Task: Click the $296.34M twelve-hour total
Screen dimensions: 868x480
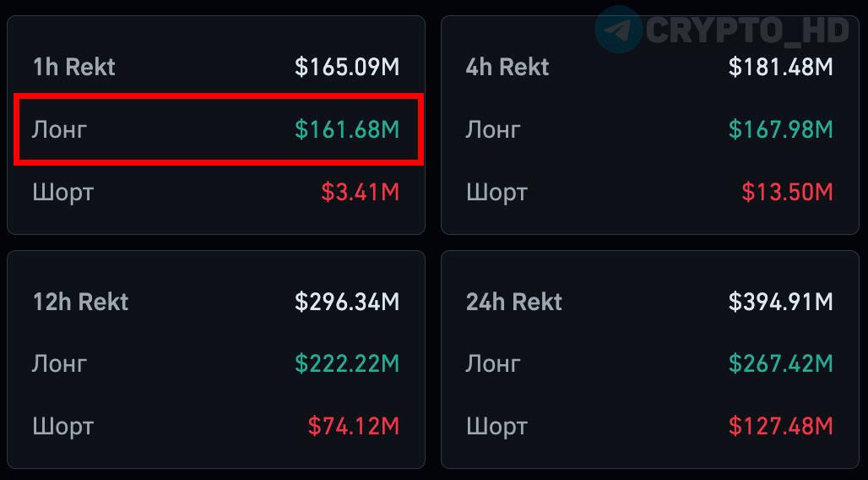Action: [347, 302]
